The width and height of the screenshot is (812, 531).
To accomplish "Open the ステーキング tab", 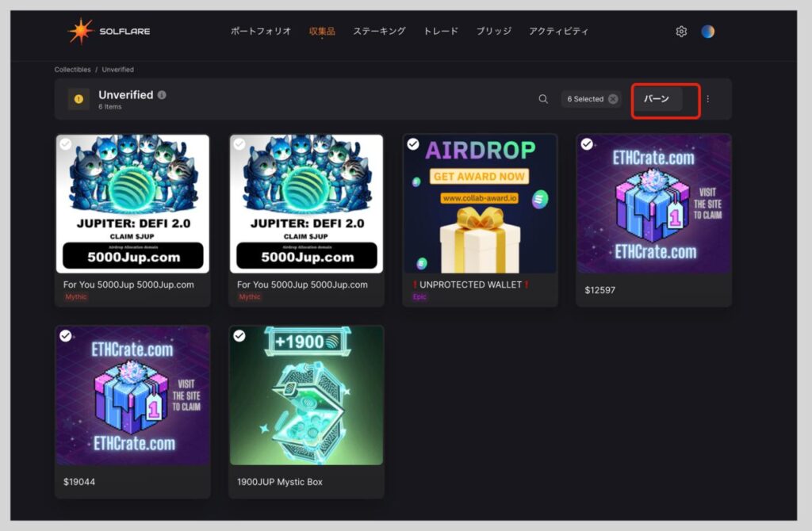I will tap(379, 31).
